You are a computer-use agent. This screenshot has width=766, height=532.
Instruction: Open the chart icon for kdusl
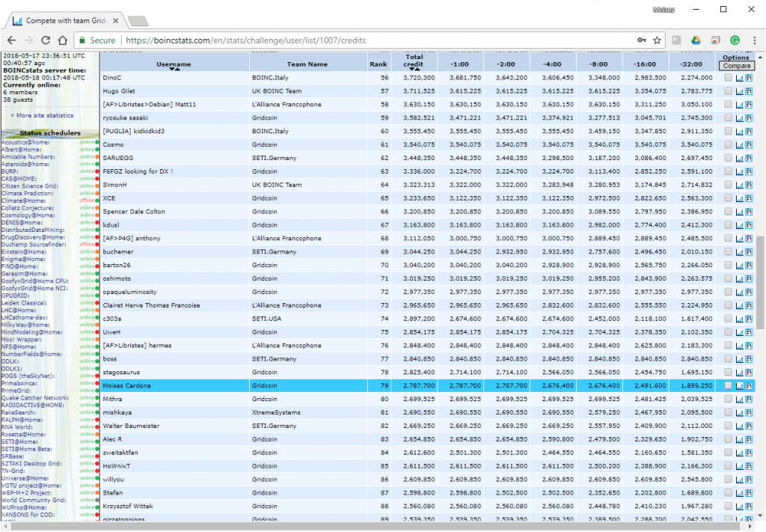pyautogui.click(x=739, y=224)
